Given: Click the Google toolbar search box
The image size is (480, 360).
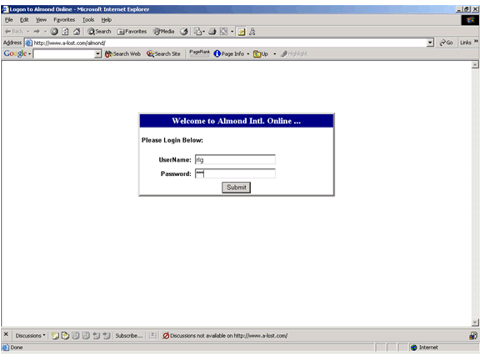Looking at the screenshot, I should (64, 54).
